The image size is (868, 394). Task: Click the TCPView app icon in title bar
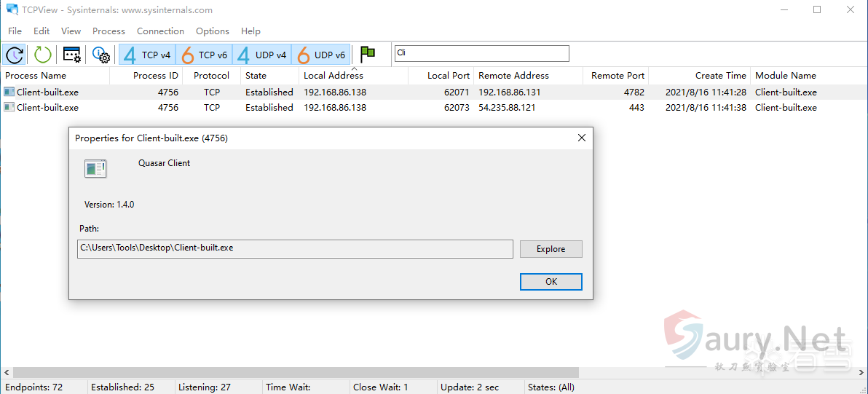12,10
